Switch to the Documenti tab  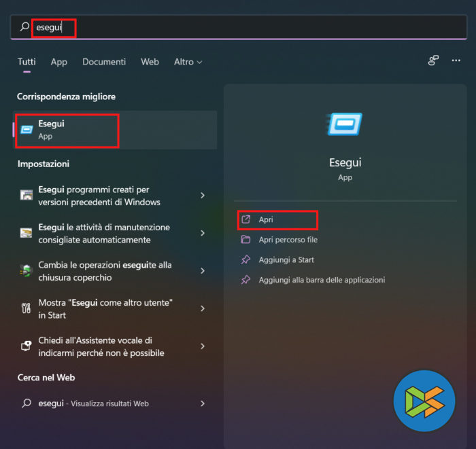pyautogui.click(x=104, y=62)
